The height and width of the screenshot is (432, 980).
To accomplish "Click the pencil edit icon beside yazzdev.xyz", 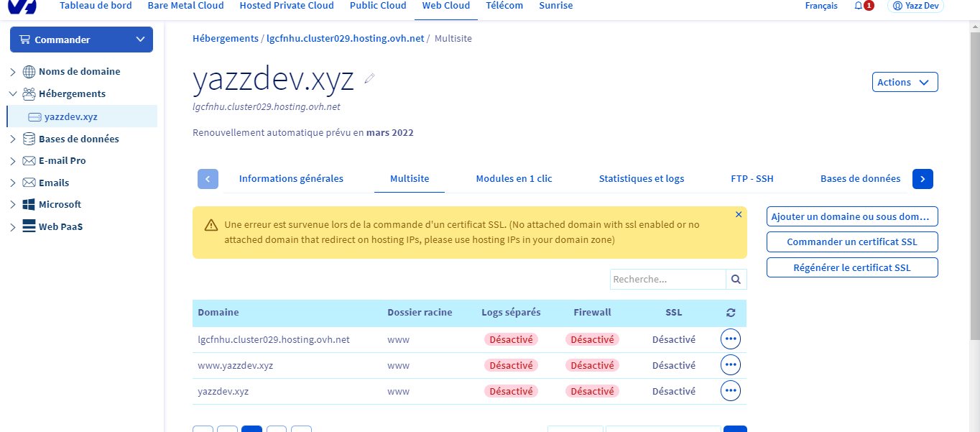I will [x=369, y=78].
